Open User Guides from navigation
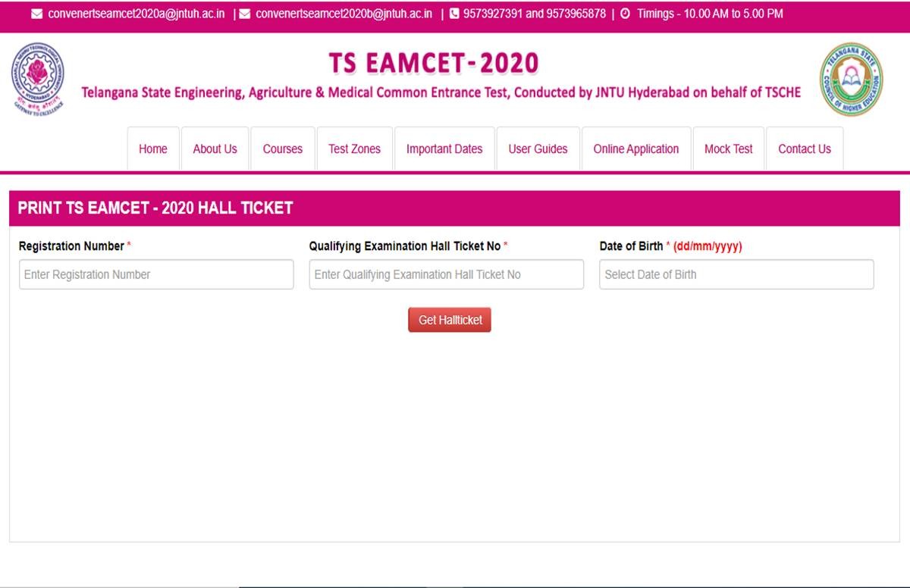This screenshot has width=910, height=588. pyautogui.click(x=538, y=149)
